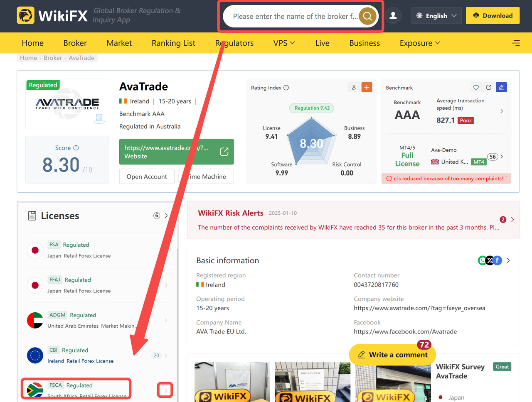Open the FFAJ license row chevron
The width and height of the screenshot is (532, 402).
click(166, 285)
